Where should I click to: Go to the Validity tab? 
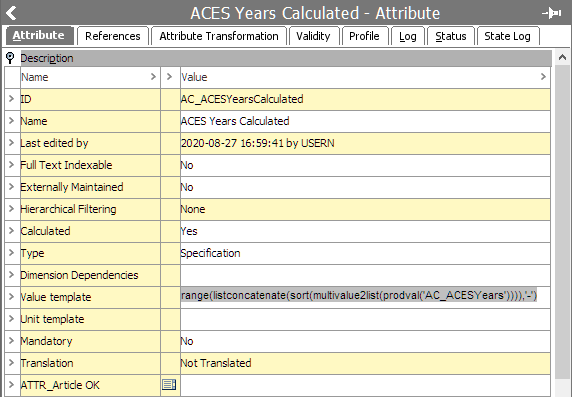[313, 36]
